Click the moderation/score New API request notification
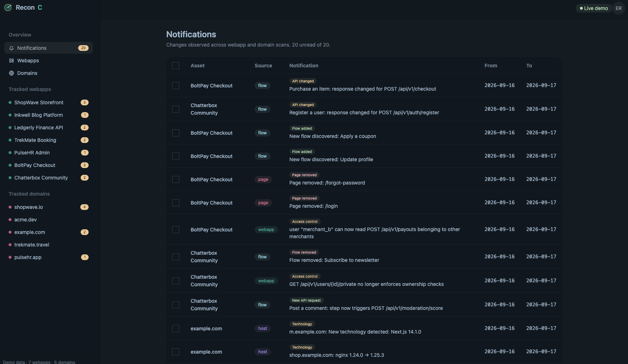 [366, 308]
